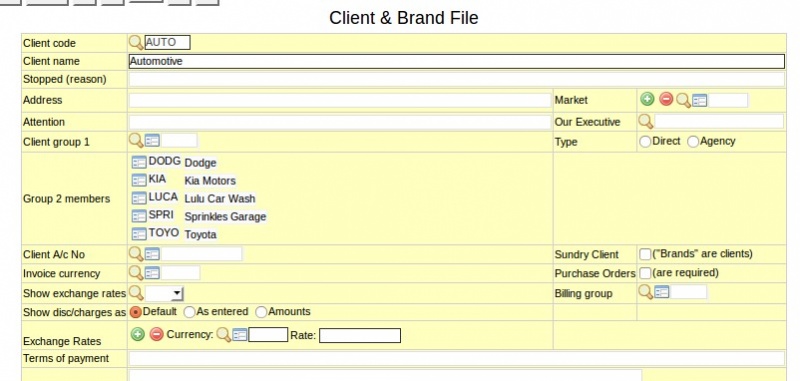The height and width of the screenshot is (381, 800).
Task: Click the Client code search magnifier icon
Action: point(136,42)
